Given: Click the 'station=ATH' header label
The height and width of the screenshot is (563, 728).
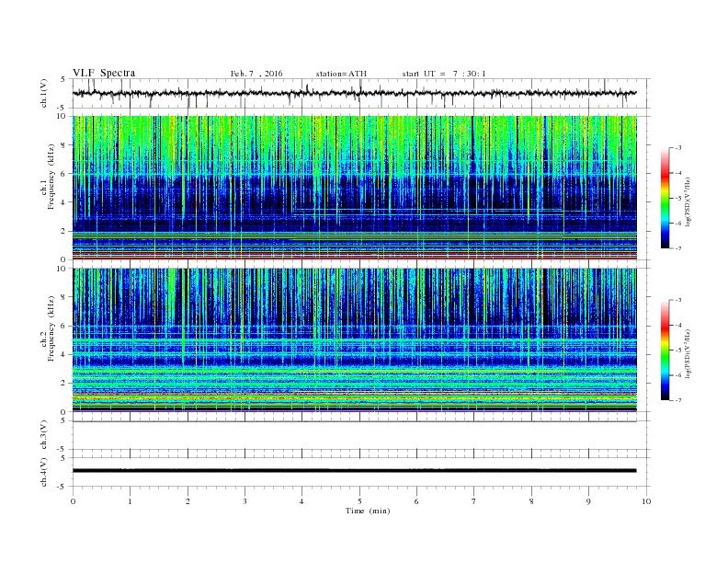Looking at the screenshot, I should tap(341, 74).
